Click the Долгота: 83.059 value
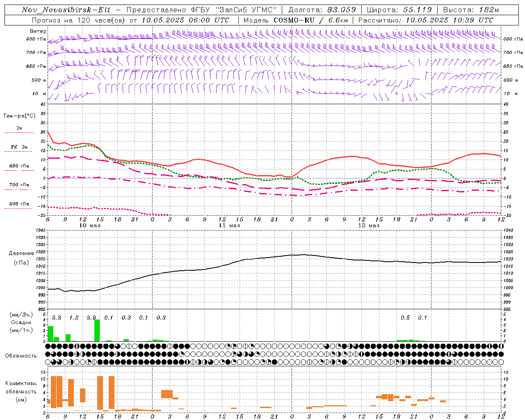Image resolution: width=525 pixels, height=420 pixels. pos(322,10)
